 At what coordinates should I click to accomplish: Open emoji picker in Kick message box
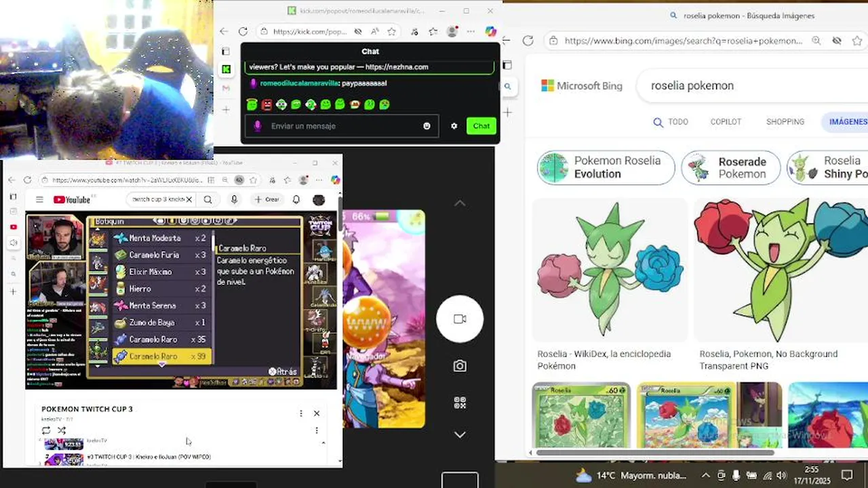tap(427, 126)
